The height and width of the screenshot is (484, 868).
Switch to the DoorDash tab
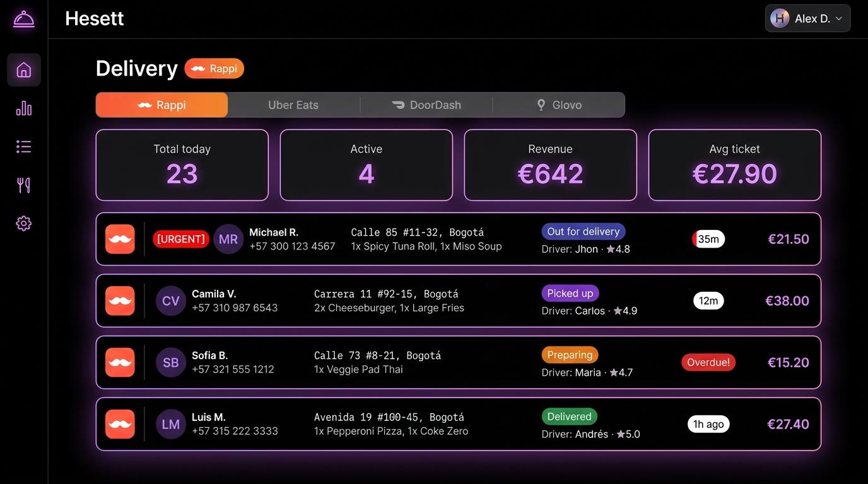[426, 105]
